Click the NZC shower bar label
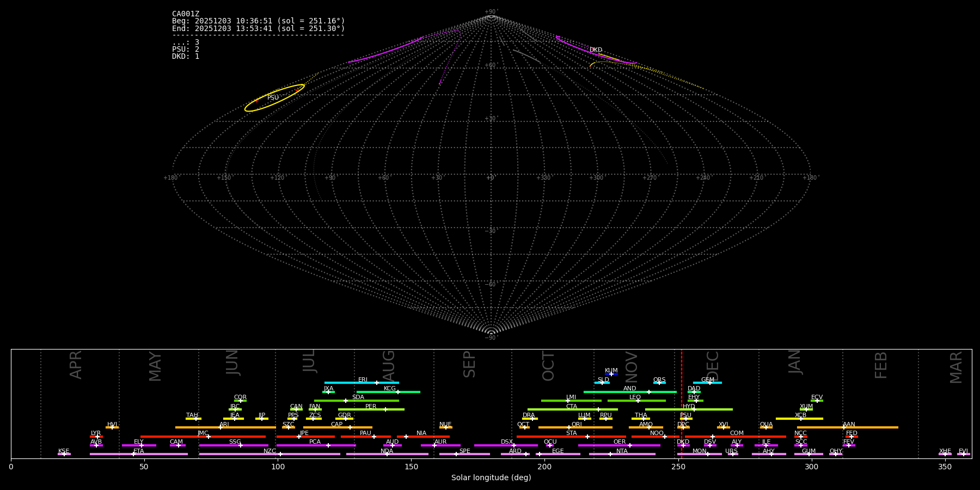This screenshot has height=490, width=980. pos(269,451)
